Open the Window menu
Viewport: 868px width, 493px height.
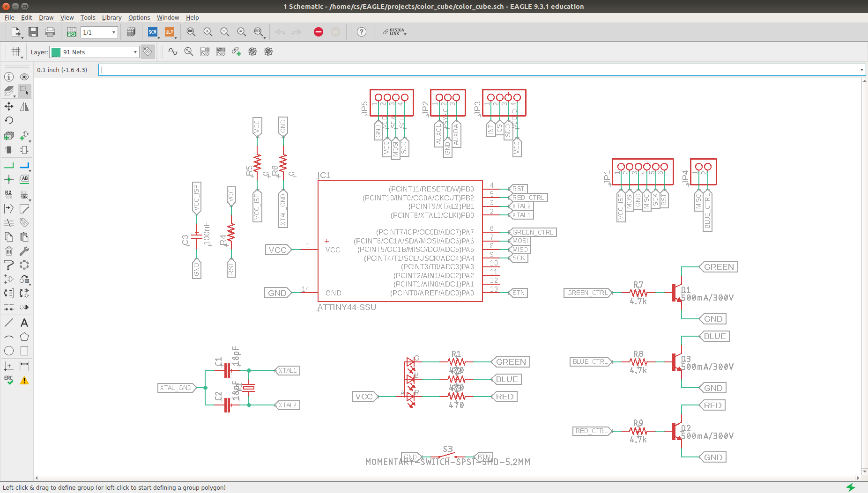coord(168,17)
